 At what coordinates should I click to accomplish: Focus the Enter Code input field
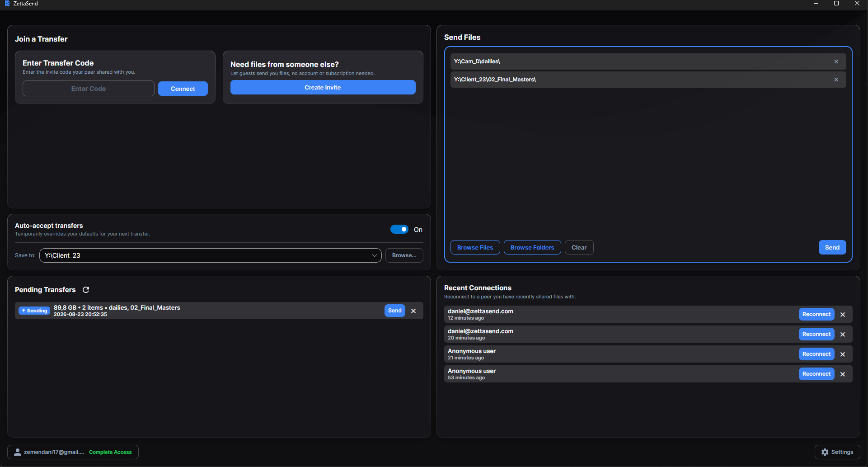pos(89,89)
